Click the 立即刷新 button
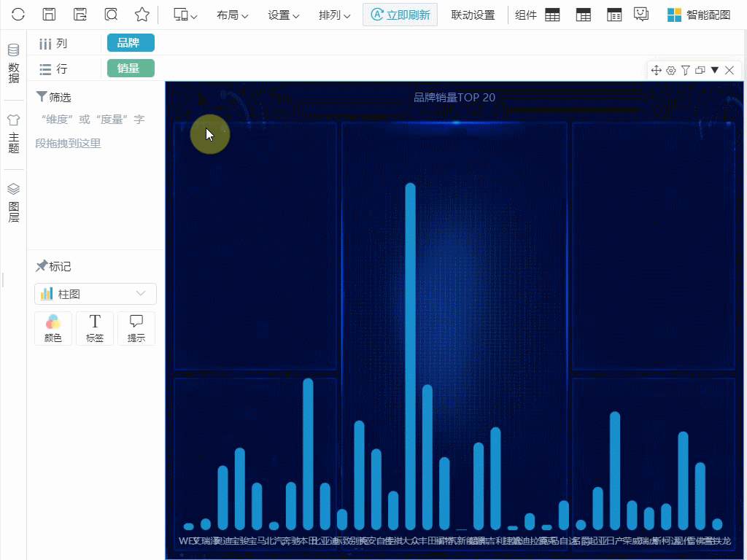Screen dimensions: 747x560 pos(400,15)
